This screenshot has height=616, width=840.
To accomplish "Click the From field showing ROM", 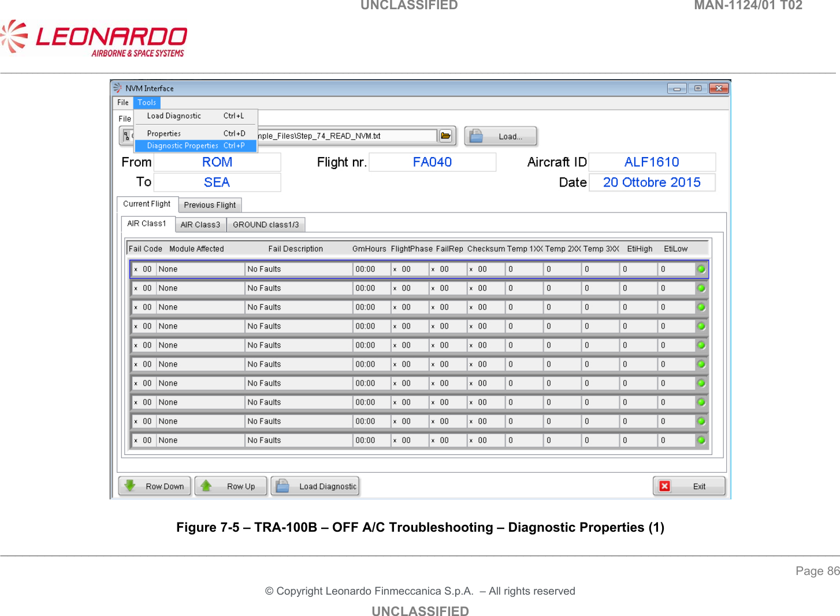I will 217,162.
